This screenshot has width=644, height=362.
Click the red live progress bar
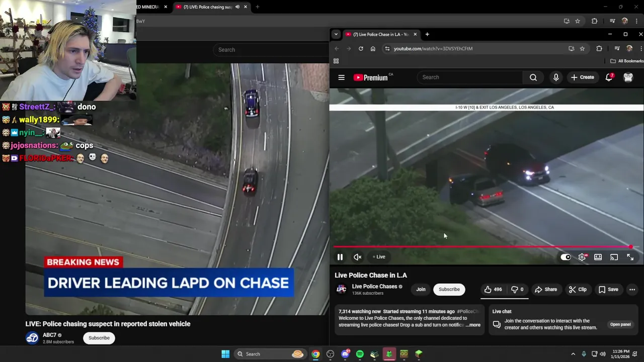tap(483, 247)
